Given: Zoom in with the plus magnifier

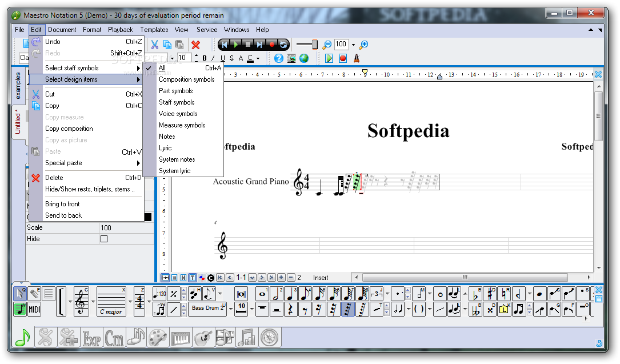Looking at the screenshot, I should click(364, 45).
